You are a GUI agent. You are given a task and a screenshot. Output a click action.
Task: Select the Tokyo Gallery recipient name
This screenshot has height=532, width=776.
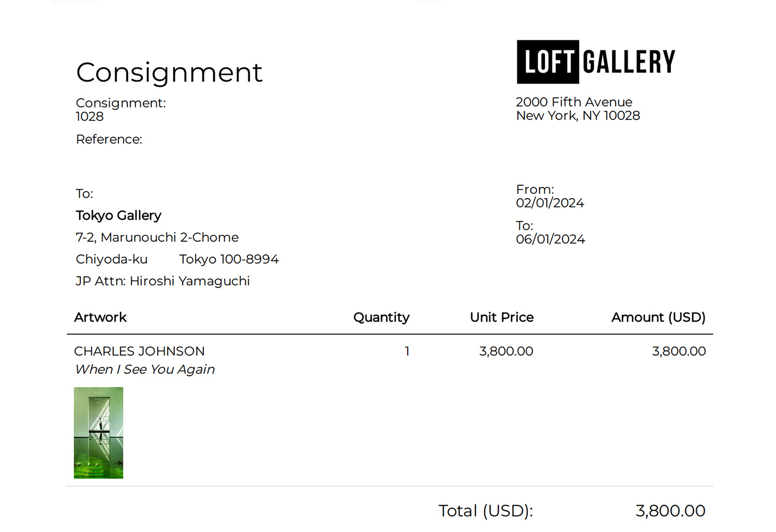coord(118,215)
